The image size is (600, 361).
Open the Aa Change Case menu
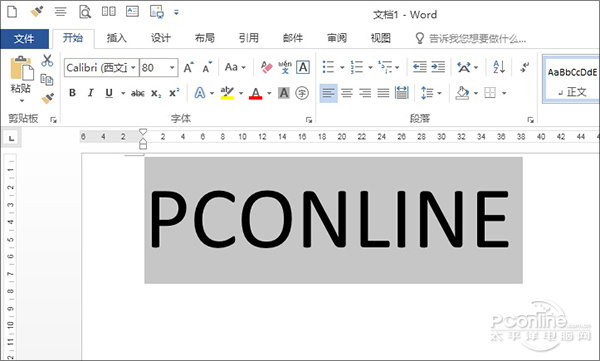[235, 67]
